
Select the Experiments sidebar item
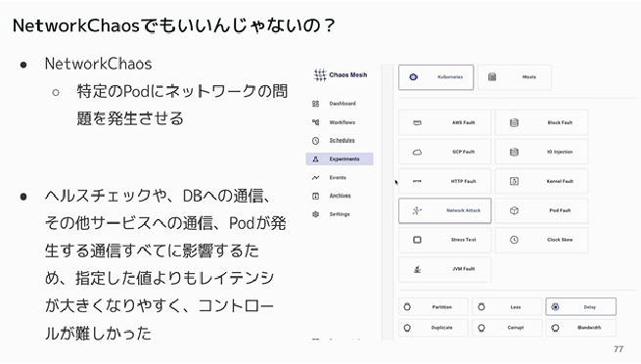[340, 159]
